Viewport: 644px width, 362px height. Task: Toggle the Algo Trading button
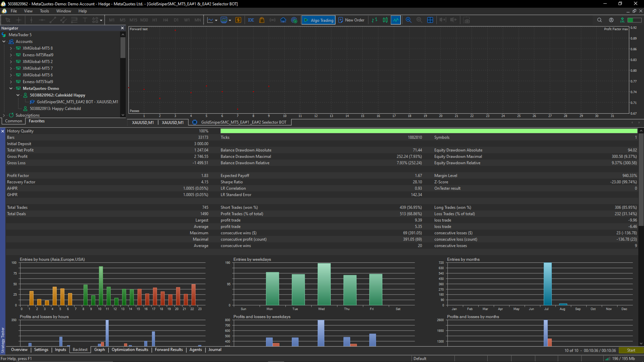click(319, 20)
